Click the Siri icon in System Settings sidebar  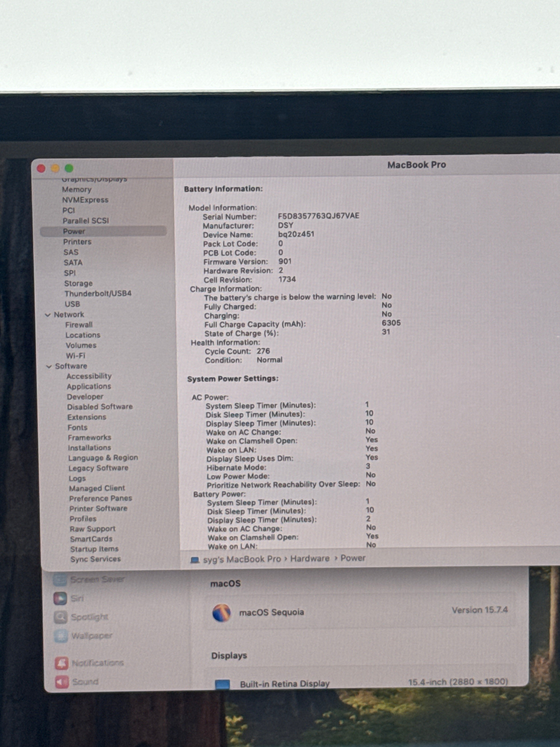pos(60,598)
